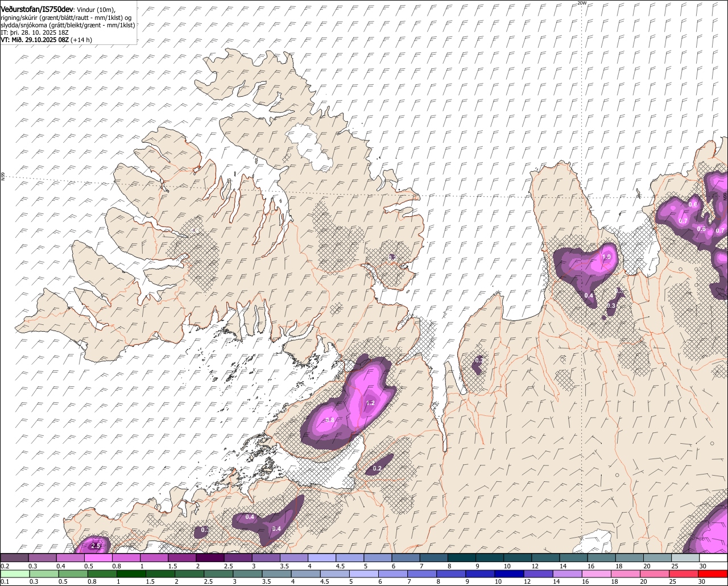Screen dimensions: 728x586
Task: Click the 1.0 precipitation value on the map
Action: tap(606, 257)
